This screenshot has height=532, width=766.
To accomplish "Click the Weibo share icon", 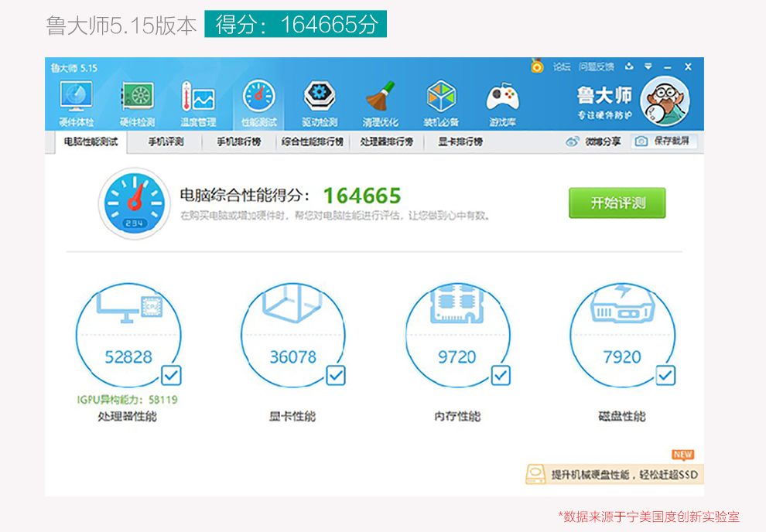I will tap(572, 142).
